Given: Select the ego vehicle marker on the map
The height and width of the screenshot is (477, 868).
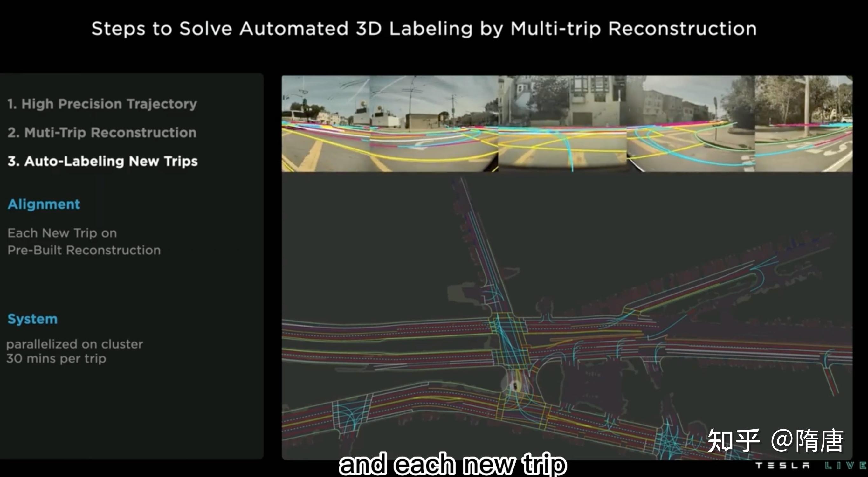Looking at the screenshot, I should (x=515, y=386).
